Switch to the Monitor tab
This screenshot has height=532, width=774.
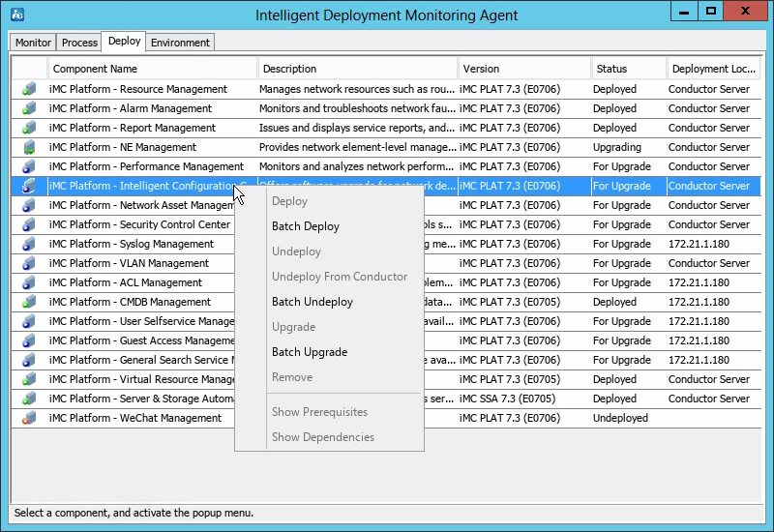tap(33, 43)
